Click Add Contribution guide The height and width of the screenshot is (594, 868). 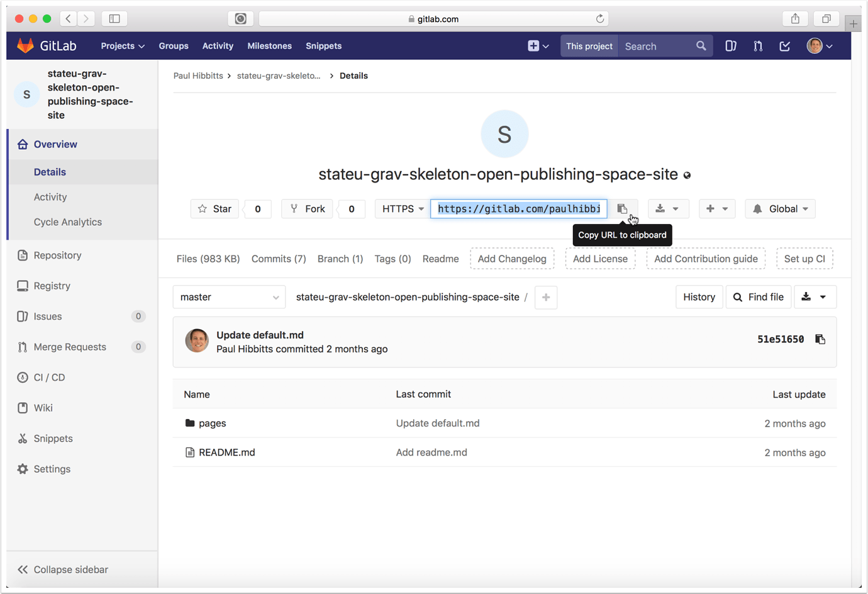click(x=706, y=259)
